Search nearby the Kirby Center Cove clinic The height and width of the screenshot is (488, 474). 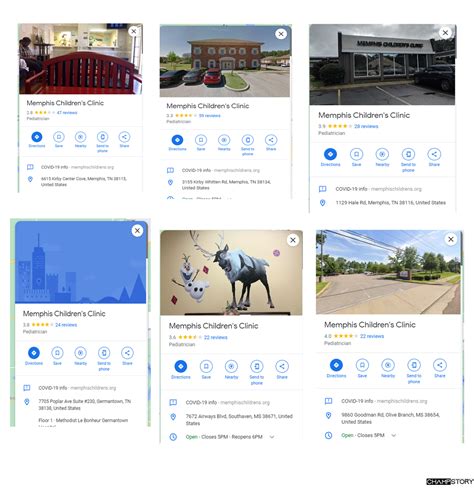(80, 137)
